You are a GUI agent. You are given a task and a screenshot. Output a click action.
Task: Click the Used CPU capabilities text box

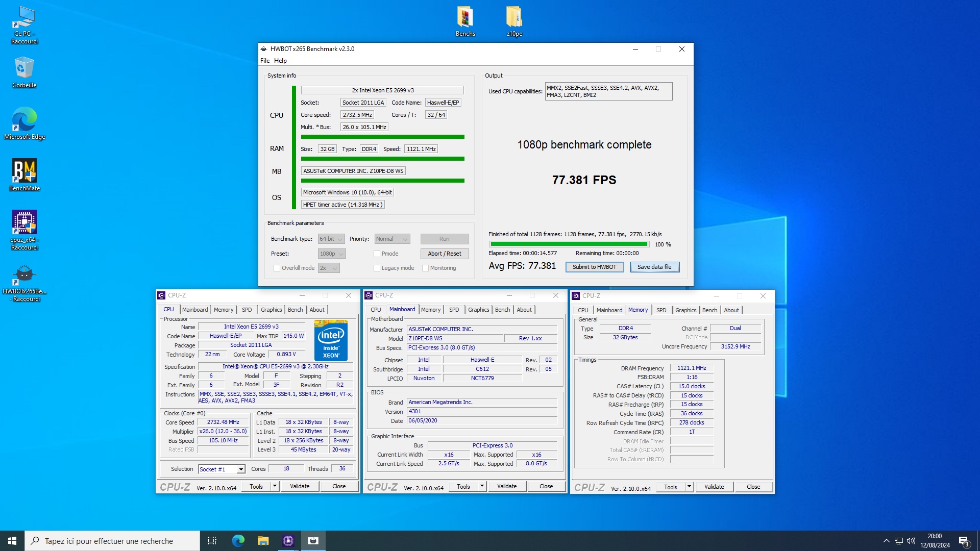608,91
